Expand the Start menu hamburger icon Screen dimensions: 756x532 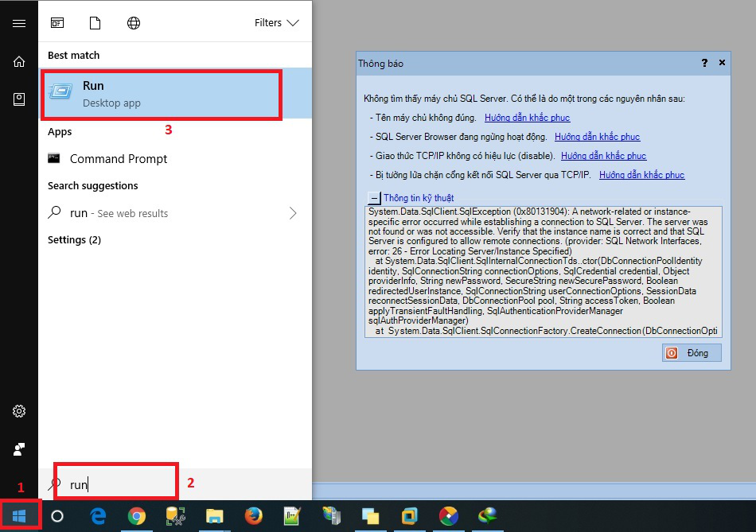(x=19, y=23)
